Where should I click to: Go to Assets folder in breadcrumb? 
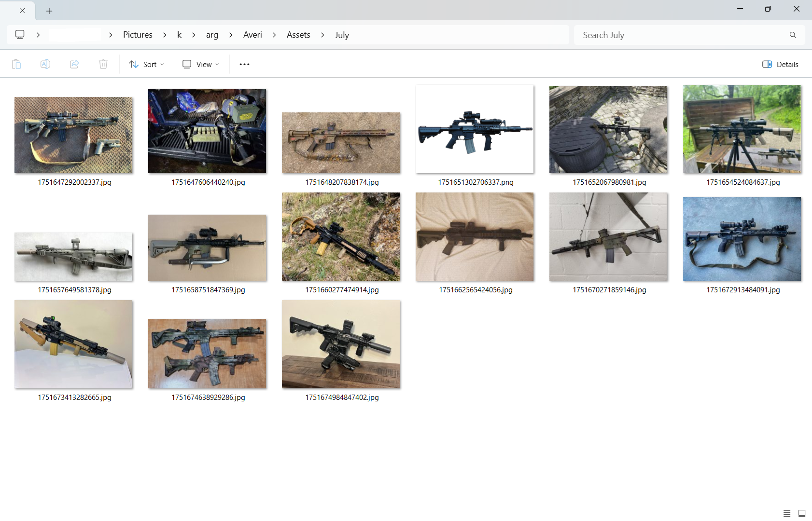tap(298, 35)
